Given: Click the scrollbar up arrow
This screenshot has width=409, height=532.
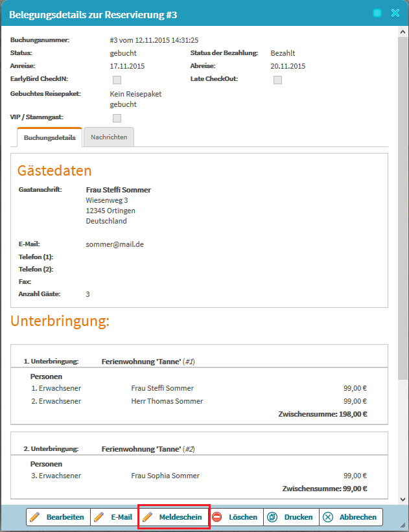Looking at the screenshot, I should coord(403,32).
